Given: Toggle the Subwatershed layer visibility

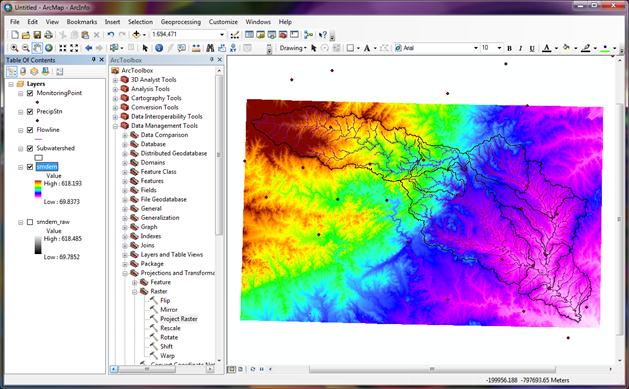Looking at the screenshot, I should pos(30,148).
